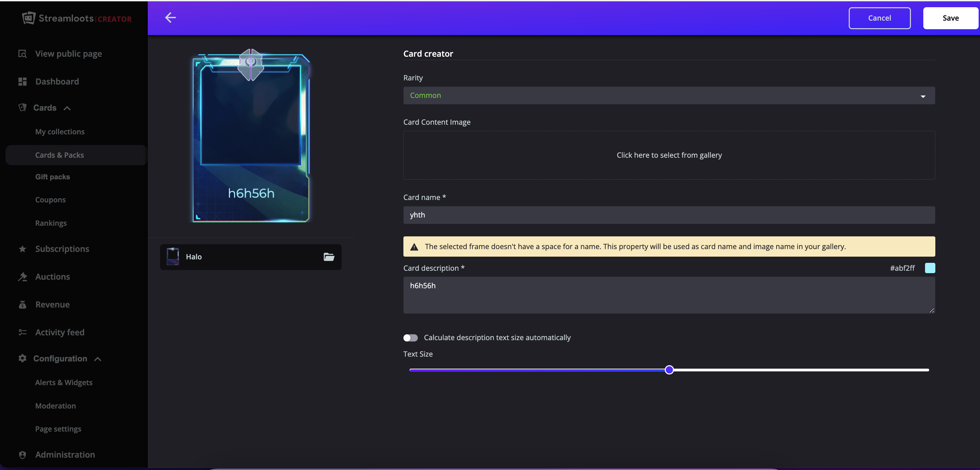
Task: Click the Revenue money bag icon
Action: coord(22,304)
